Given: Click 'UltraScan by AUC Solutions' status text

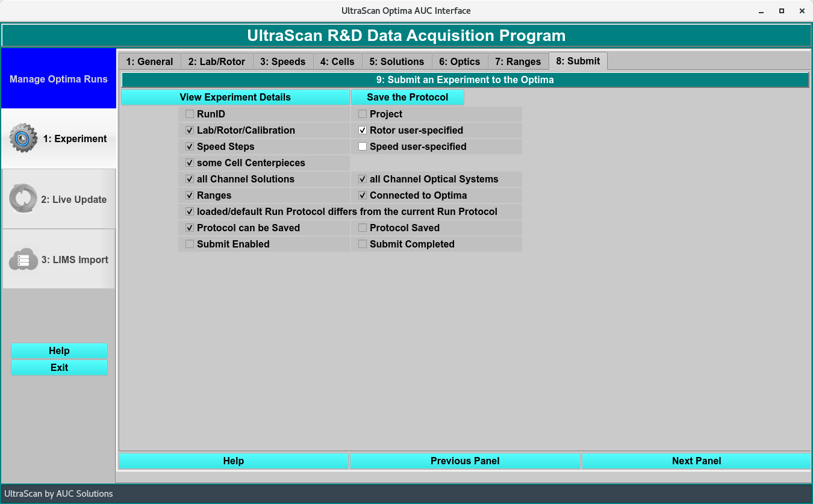Looking at the screenshot, I should [58, 493].
